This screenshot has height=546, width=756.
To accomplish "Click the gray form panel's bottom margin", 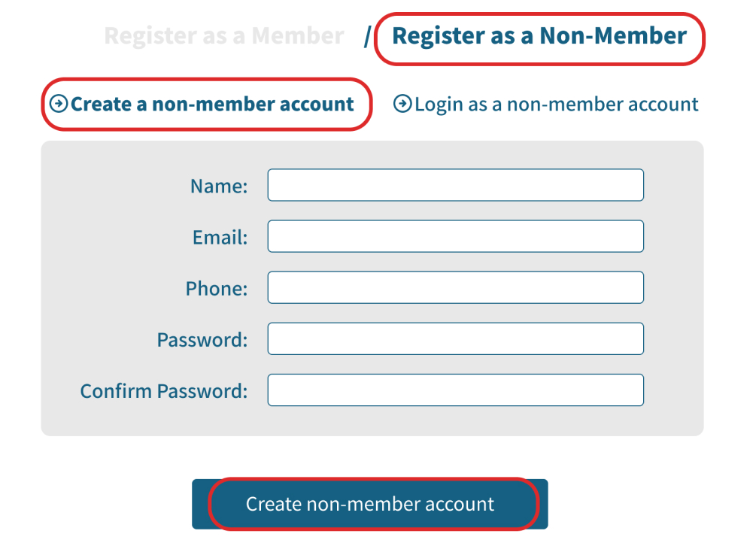I will 372,422.
